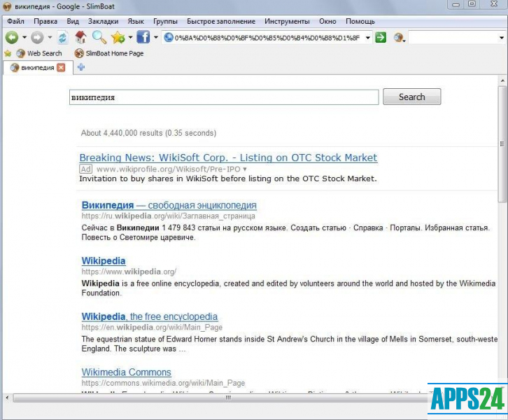508x420 pixels.
Task: Click the Facebook toolbar icon
Action: click(x=143, y=37)
